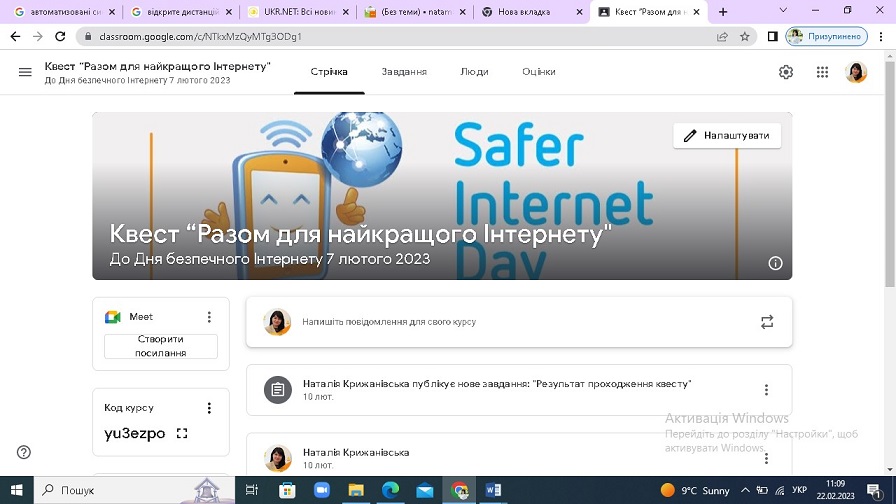Open Microsoft Store from taskbar

[x=287, y=490]
